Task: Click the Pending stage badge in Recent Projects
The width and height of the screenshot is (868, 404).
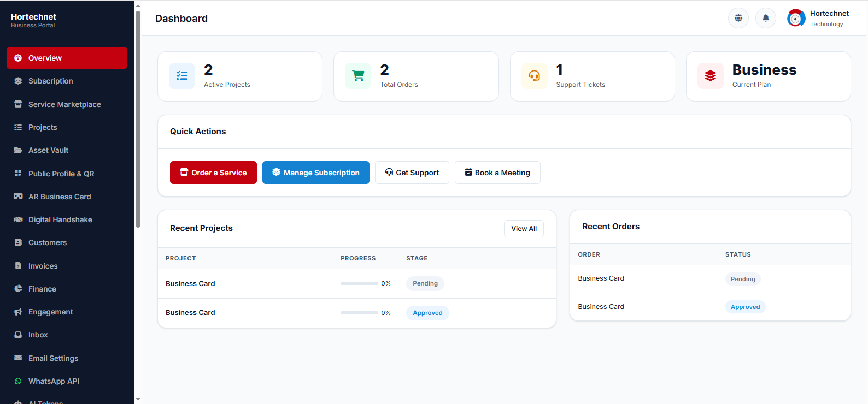Action: pos(425,283)
